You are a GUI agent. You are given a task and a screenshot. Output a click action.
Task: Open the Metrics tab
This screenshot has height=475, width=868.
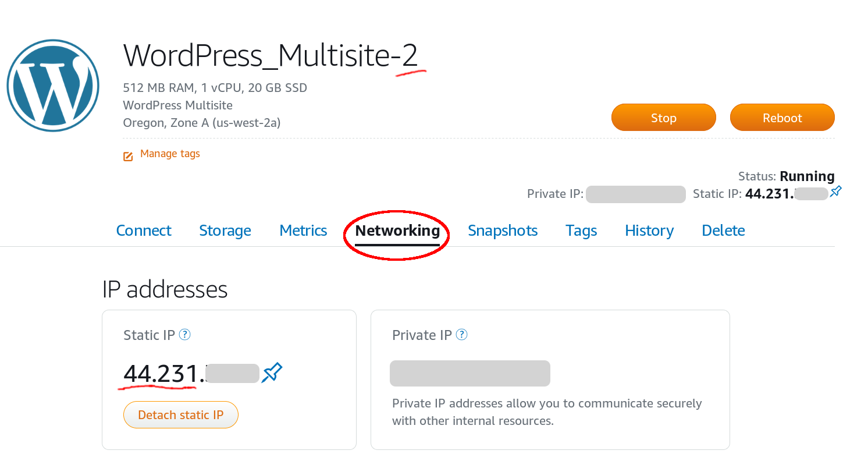pos(303,231)
